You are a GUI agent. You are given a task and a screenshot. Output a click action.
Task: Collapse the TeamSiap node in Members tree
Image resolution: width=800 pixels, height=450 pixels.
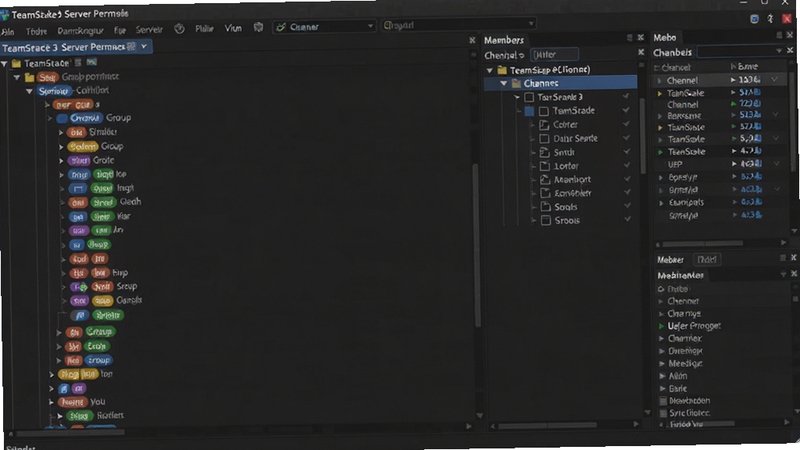pos(490,70)
